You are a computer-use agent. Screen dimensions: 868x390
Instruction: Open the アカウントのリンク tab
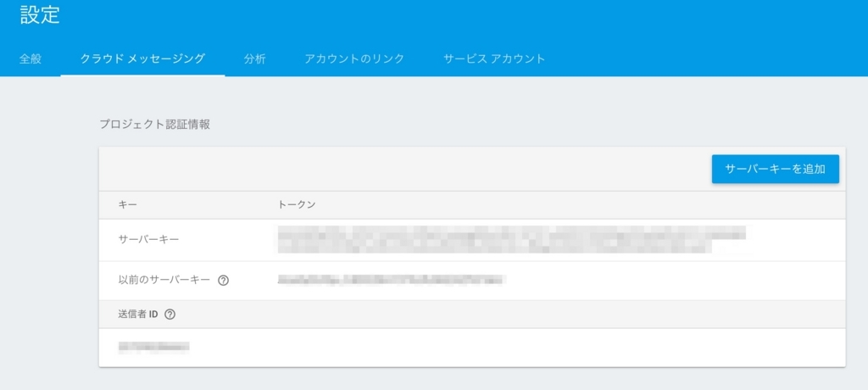(354, 58)
